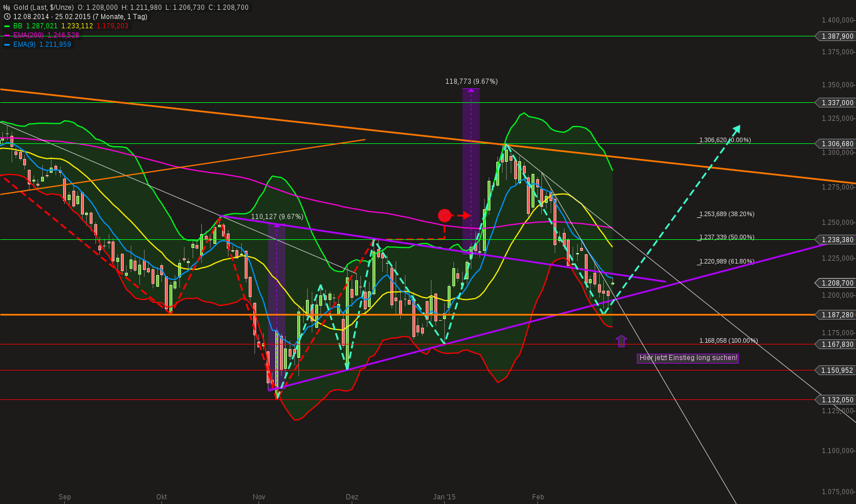Click the candlestick instrument icon before Gold title

5,7
